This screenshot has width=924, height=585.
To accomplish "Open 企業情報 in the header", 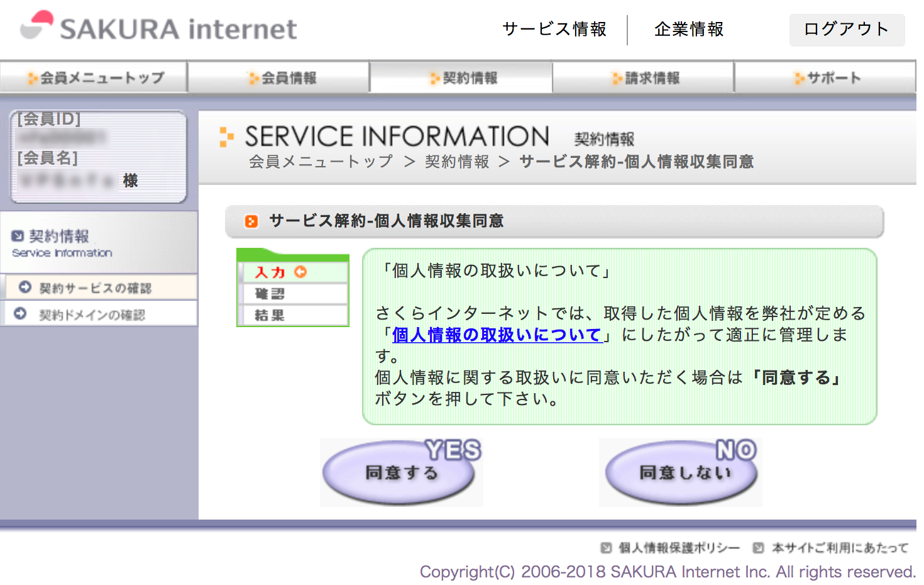I will pos(689,30).
